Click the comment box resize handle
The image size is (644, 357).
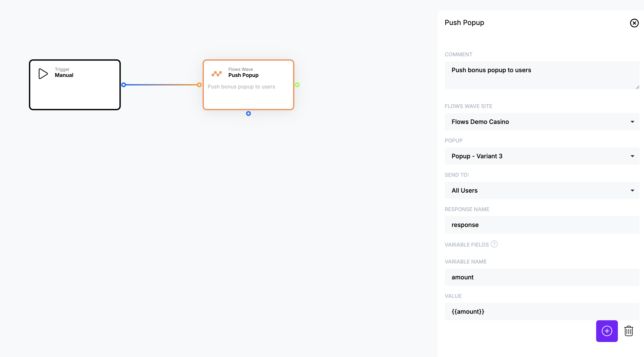tap(637, 87)
